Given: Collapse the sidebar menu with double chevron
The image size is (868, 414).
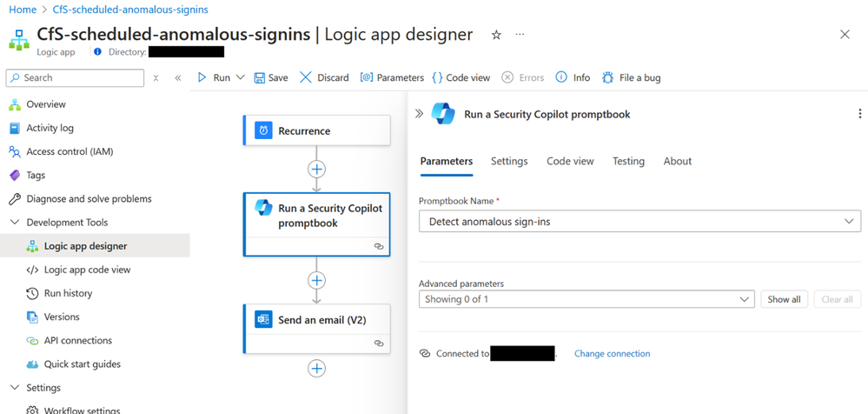Looking at the screenshot, I should (x=178, y=78).
